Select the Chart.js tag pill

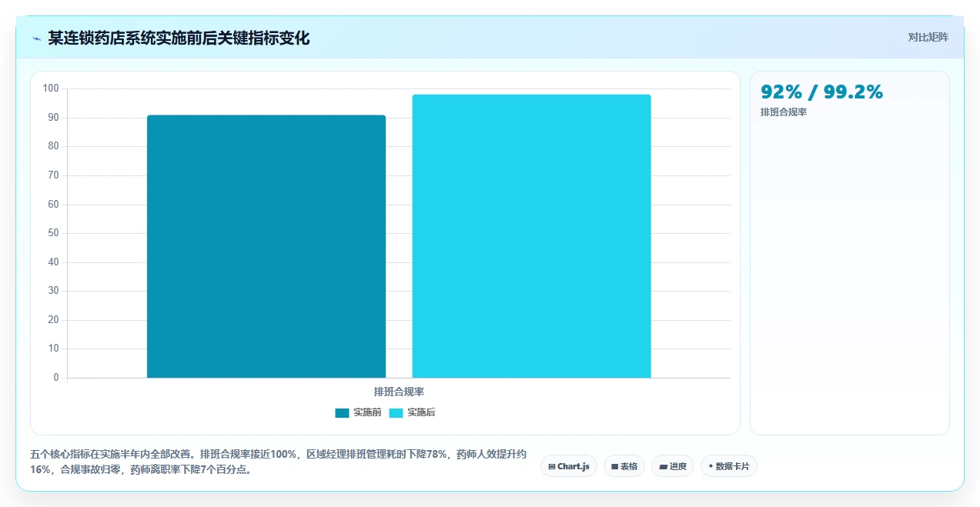[569, 466]
